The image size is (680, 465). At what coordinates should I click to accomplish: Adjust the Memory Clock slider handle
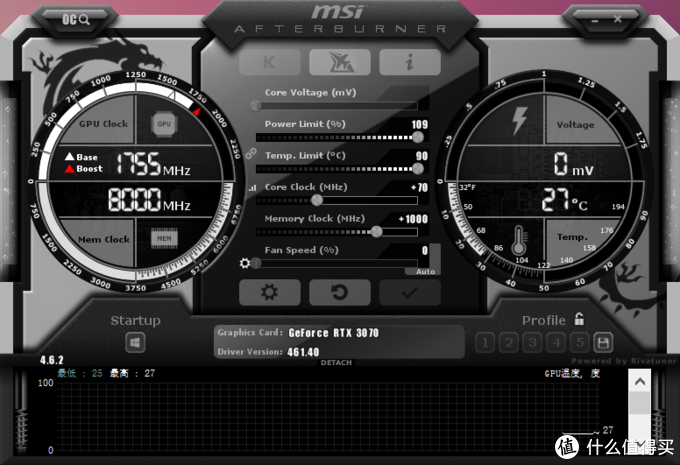(376, 232)
